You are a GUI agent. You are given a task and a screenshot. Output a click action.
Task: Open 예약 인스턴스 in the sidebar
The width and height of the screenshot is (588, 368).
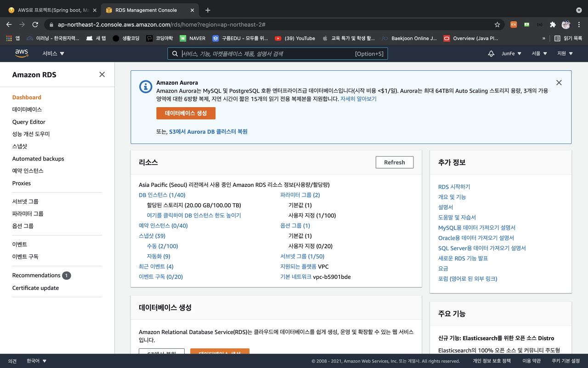click(28, 171)
